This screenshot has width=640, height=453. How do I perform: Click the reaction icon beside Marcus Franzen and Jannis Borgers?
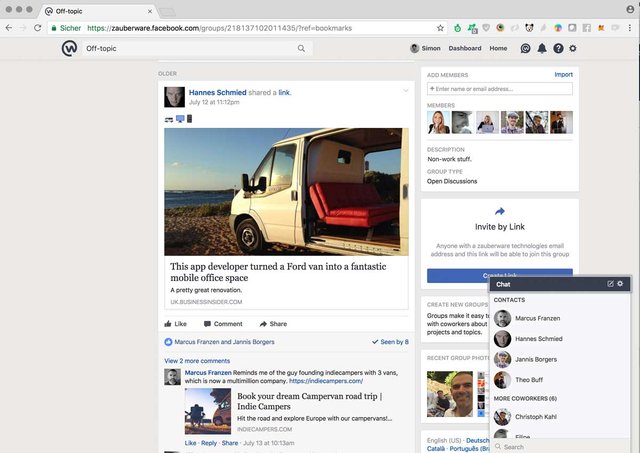click(168, 342)
